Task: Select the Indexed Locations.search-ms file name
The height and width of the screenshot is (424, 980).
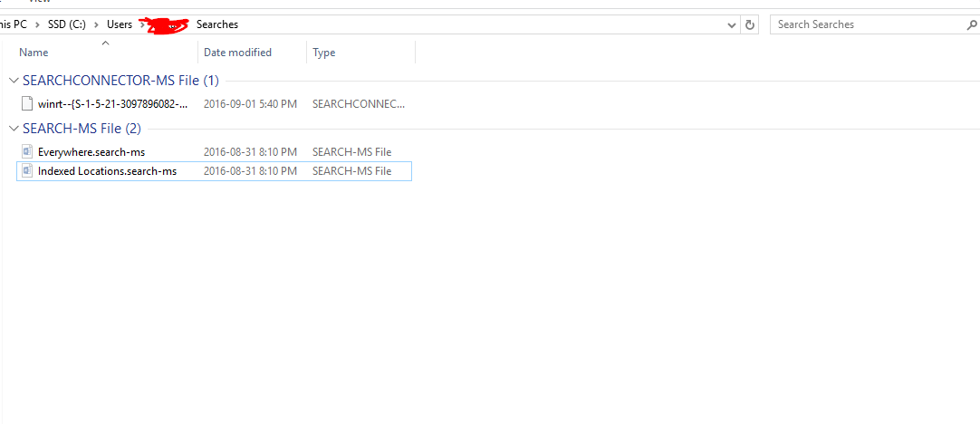Action: pos(107,170)
